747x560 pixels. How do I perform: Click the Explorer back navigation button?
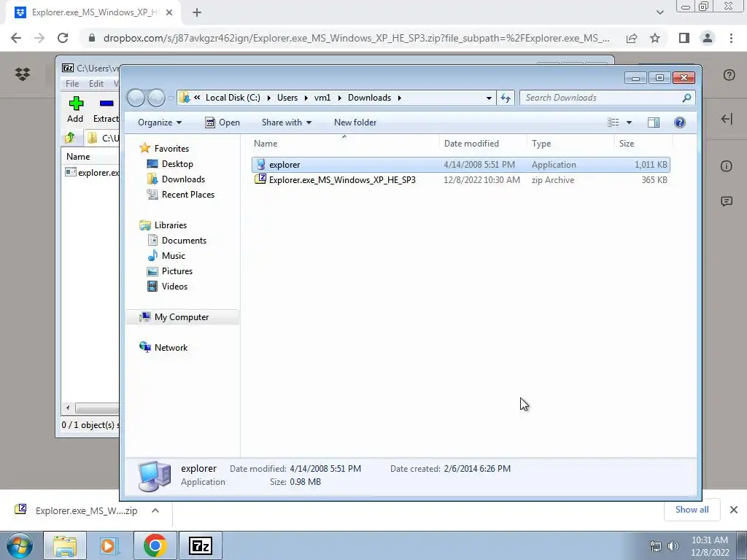[136, 98]
